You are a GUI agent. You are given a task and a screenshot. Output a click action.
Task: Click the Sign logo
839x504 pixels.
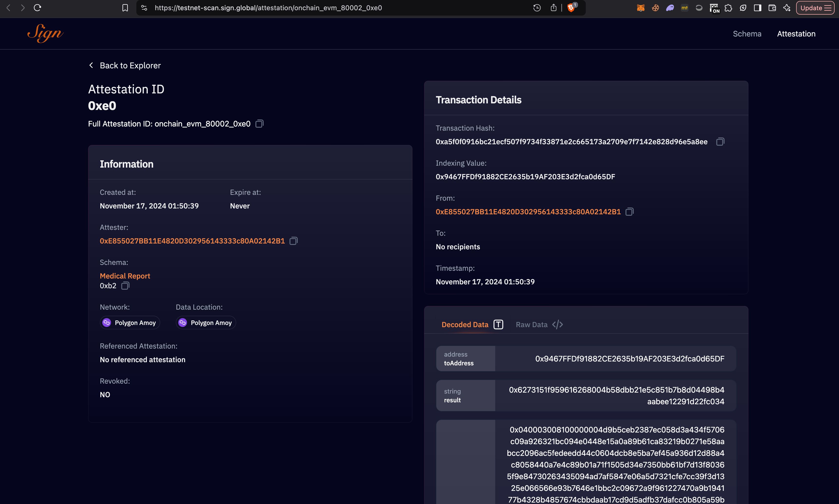[x=45, y=33]
